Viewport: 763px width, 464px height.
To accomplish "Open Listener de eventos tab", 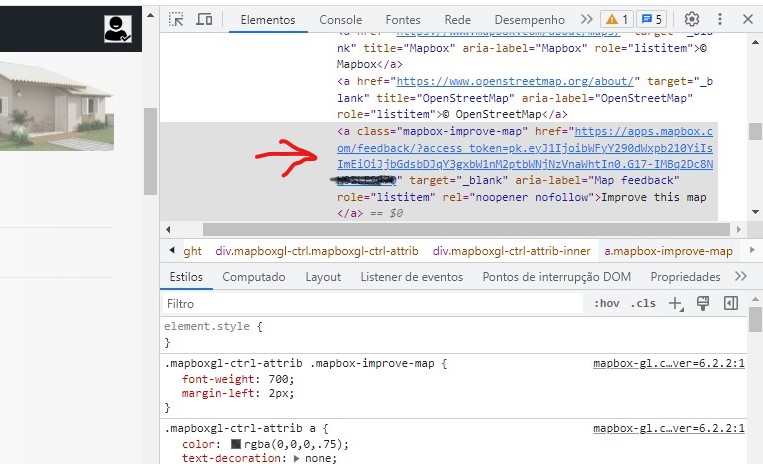I will (412, 277).
